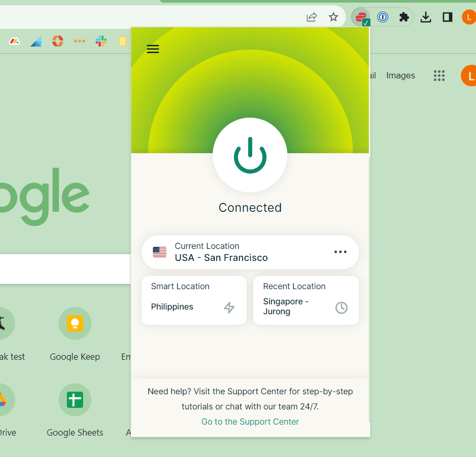The width and height of the screenshot is (476, 457).
Task: Click the Go to the Support Center link
Action: (250, 421)
